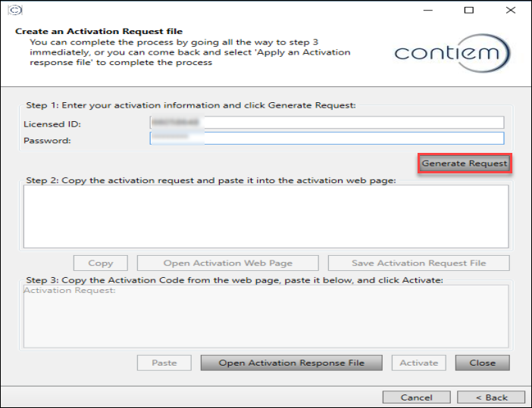This screenshot has width=532, height=408.
Task: Click the Step 3 Activation Request text area
Action: coord(266,316)
